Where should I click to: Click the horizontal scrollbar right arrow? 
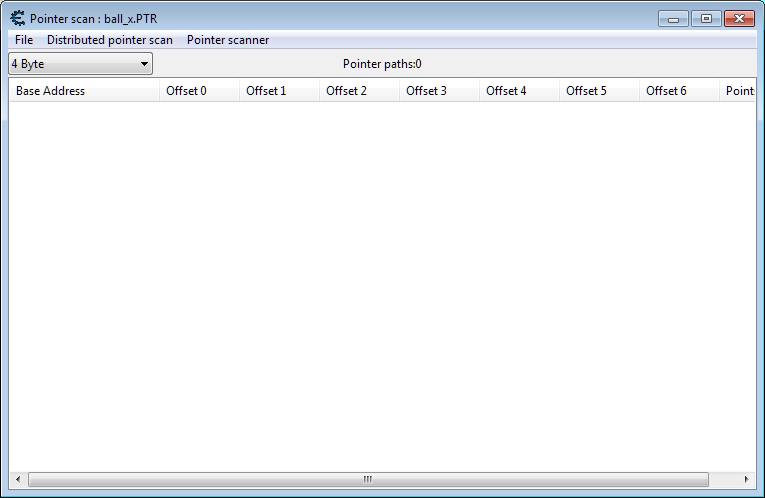(x=747, y=479)
